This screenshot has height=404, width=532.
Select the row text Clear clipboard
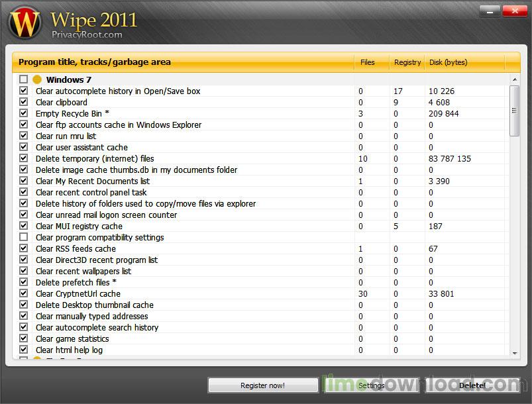point(62,102)
